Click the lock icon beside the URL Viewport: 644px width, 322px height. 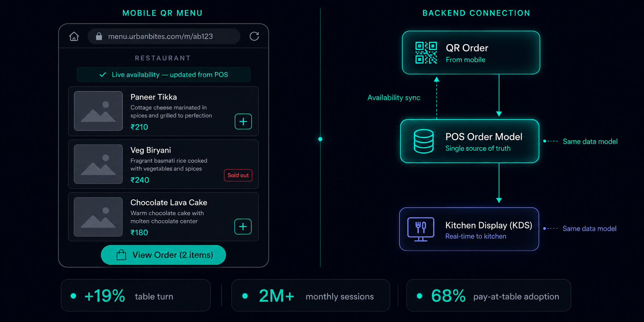[x=99, y=36]
